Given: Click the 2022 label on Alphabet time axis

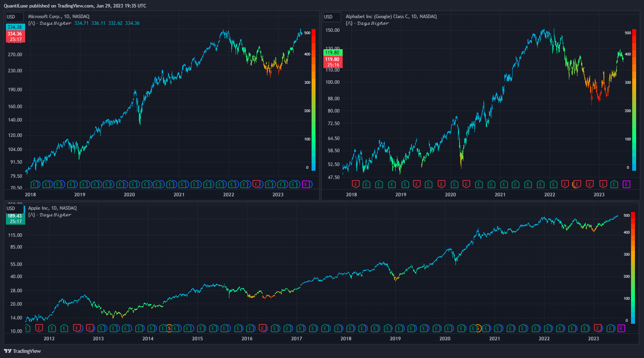Looking at the screenshot, I should coord(550,194).
